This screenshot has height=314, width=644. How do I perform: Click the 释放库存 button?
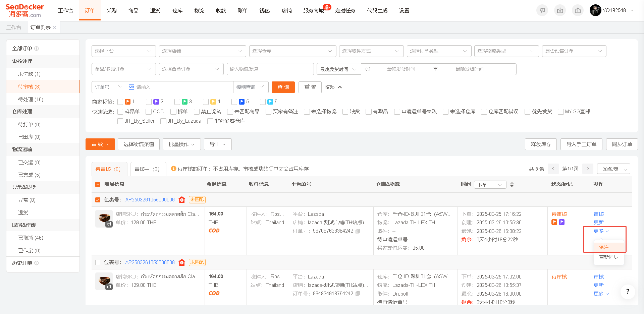(x=541, y=144)
